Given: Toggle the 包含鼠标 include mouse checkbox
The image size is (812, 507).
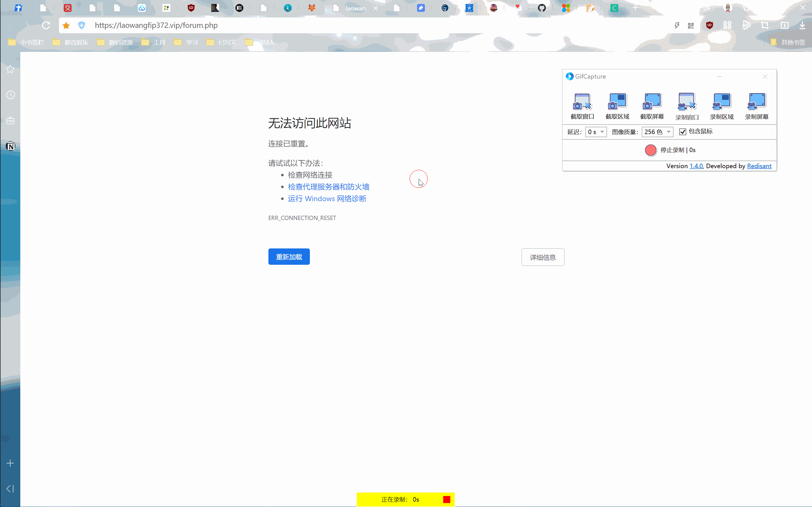Looking at the screenshot, I should (x=683, y=132).
